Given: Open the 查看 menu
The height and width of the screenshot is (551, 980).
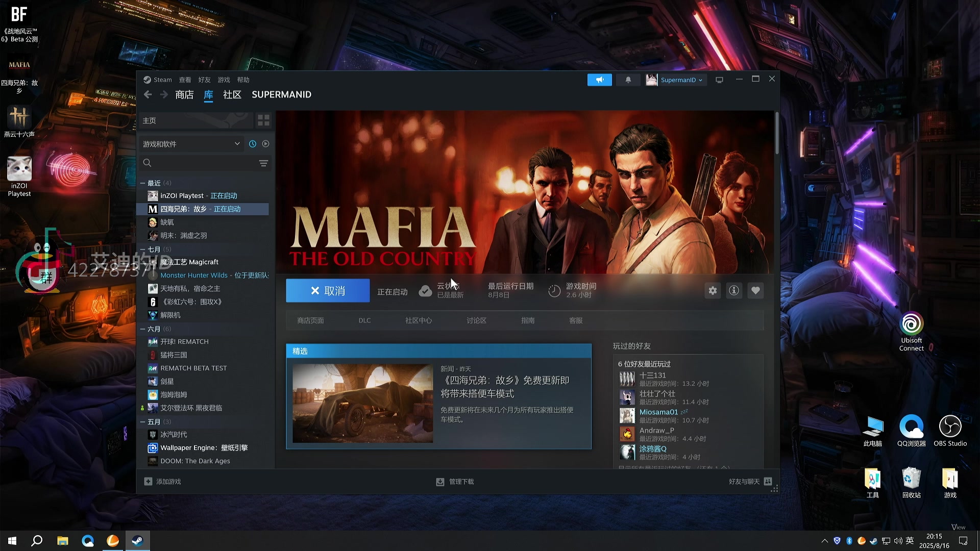Looking at the screenshot, I should [185, 80].
